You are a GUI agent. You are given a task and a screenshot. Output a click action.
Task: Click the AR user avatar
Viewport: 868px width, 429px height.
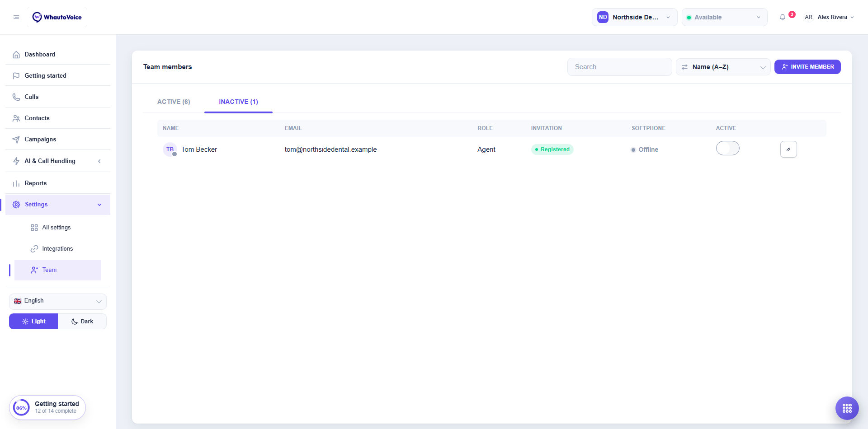coord(808,17)
